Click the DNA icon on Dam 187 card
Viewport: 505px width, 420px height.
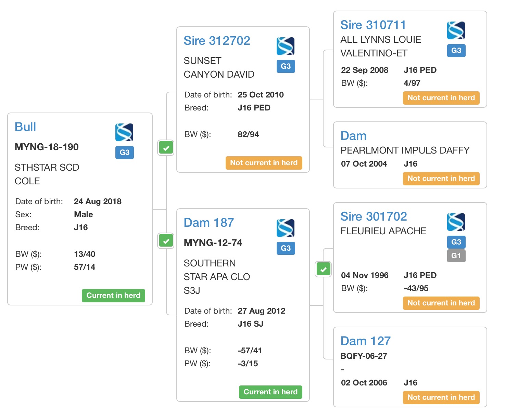285,228
